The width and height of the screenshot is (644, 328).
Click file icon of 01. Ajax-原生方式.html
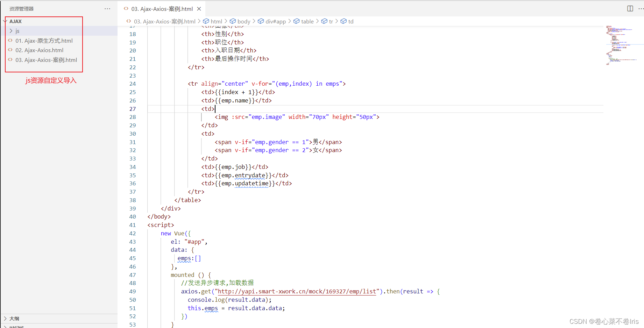pyautogui.click(x=10, y=41)
